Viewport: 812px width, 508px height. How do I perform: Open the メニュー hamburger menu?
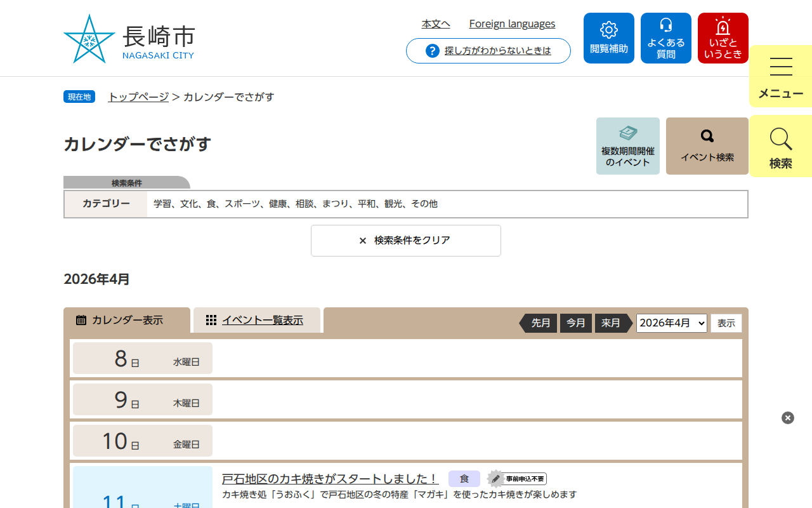click(780, 76)
